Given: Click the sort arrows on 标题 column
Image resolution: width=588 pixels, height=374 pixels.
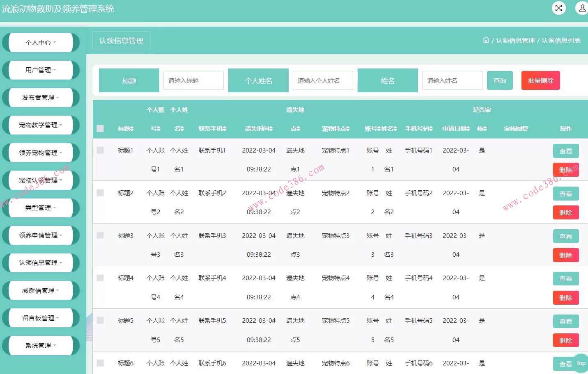Looking at the screenshot, I should tap(131, 128).
